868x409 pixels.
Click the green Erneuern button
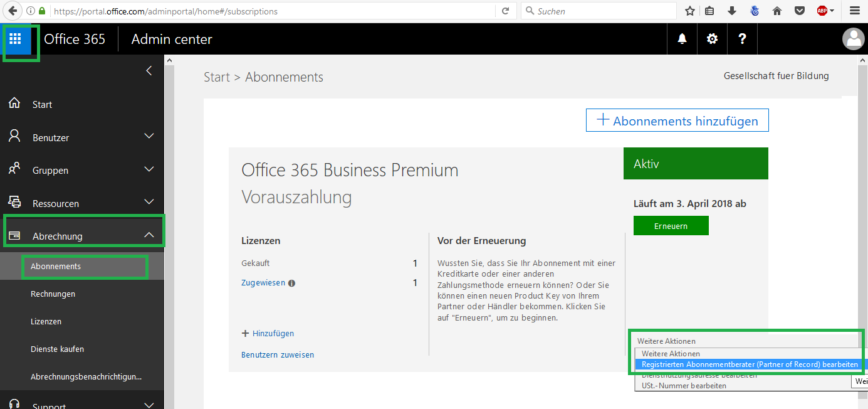[671, 226]
